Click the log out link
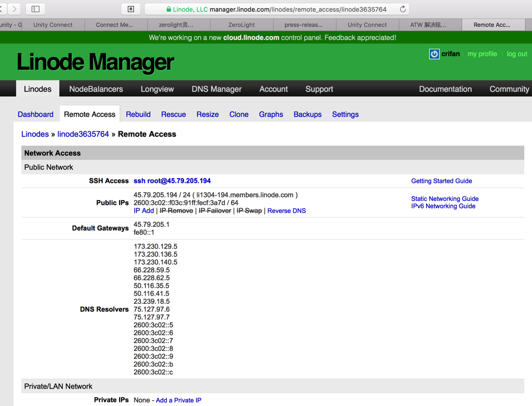Viewport: 532px width, 406px height. point(517,54)
